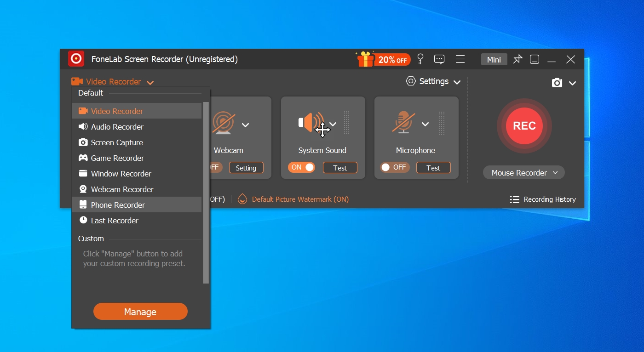This screenshot has height=352, width=644.
Task: Open the Webcam Setting button
Action: pyautogui.click(x=246, y=168)
